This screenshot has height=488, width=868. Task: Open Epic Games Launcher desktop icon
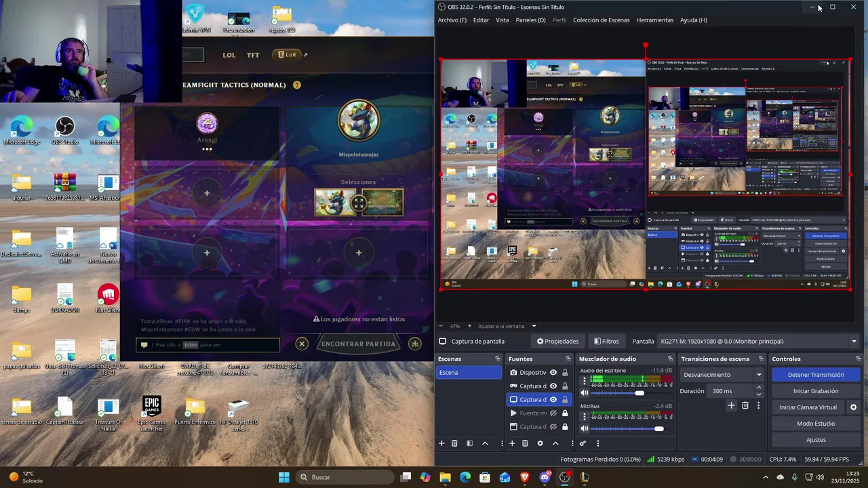pos(152,413)
